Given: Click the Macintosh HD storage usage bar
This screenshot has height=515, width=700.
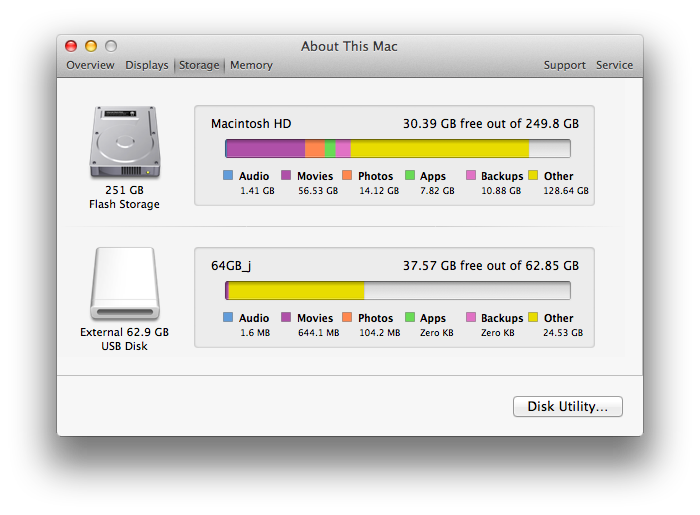Looking at the screenshot, I should click(x=398, y=148).
